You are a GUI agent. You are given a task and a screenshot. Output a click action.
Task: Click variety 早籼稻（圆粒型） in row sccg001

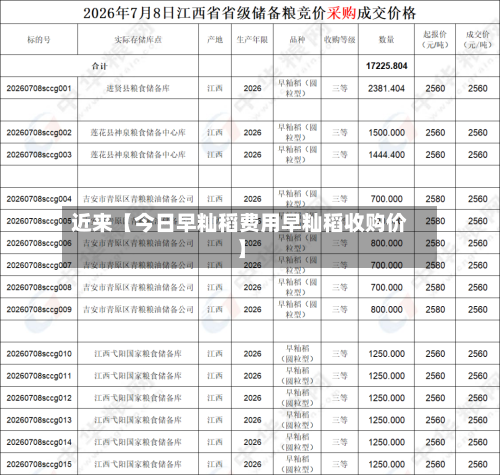pyautogui.click(x=297, y=88)
